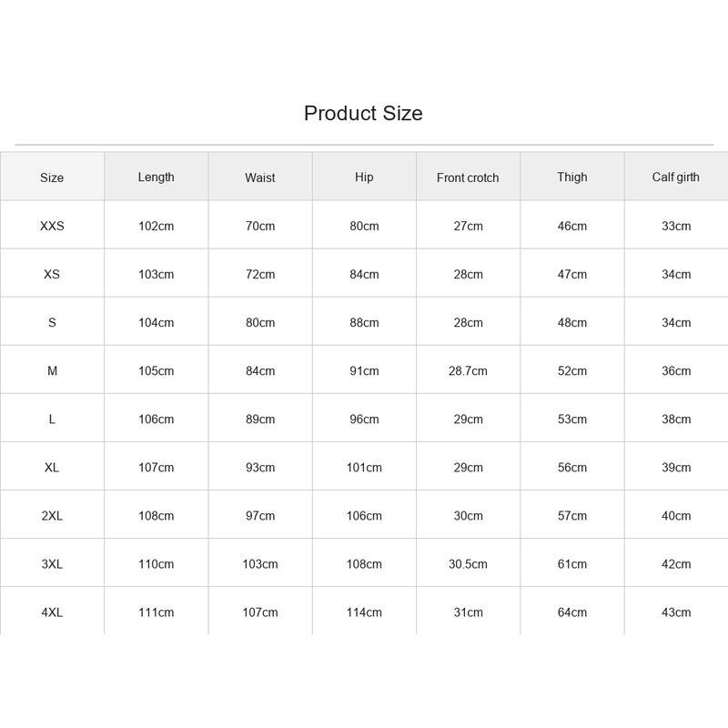Select the 28.7cm front crotch cell

click(x=468, y=370)
